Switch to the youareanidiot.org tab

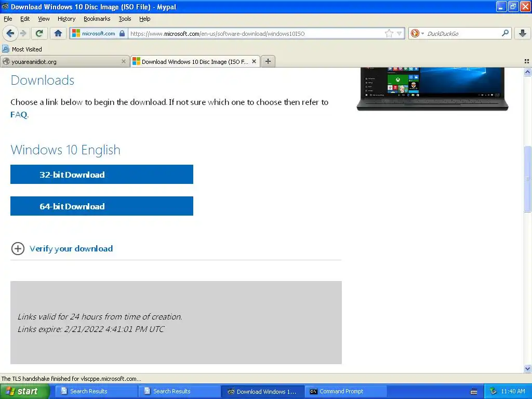(64, 61)
